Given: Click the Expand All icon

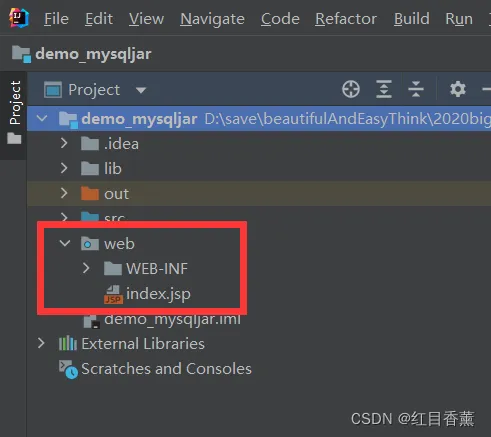Looking at the screenshot, I should point(384,89).
